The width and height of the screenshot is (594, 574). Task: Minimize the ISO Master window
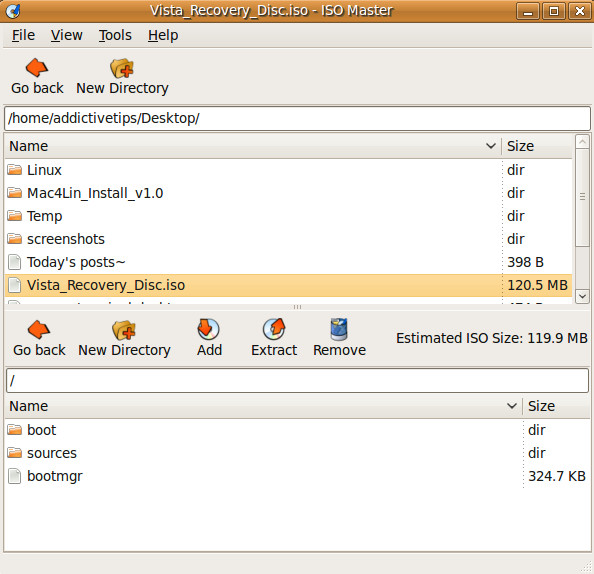[x=528, y=11]
